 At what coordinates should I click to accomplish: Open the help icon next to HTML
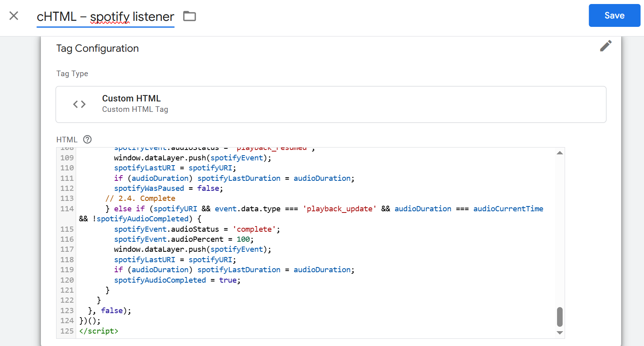coord(87,139)
